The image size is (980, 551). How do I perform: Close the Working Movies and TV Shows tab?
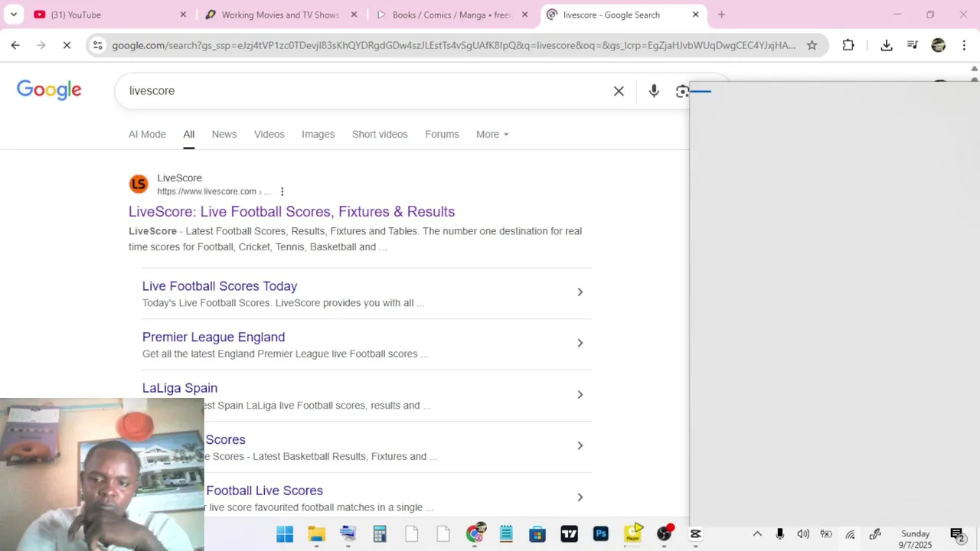[354, 15]
